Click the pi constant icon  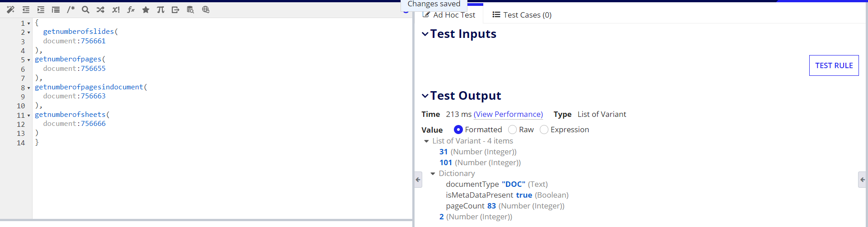tap(160, 9)
